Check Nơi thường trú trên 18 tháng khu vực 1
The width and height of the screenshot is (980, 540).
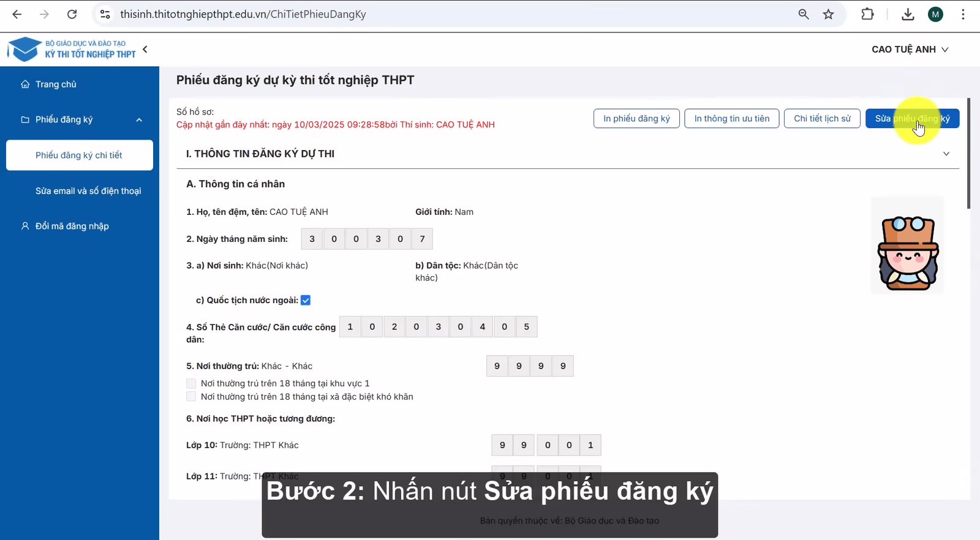pyautogui.click(x=191, y=383)
